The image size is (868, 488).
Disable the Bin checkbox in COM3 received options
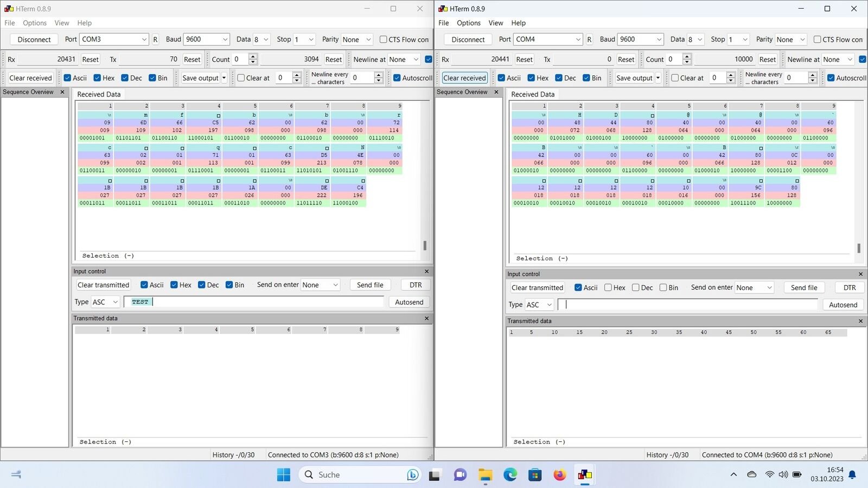(x=152, y=78)
